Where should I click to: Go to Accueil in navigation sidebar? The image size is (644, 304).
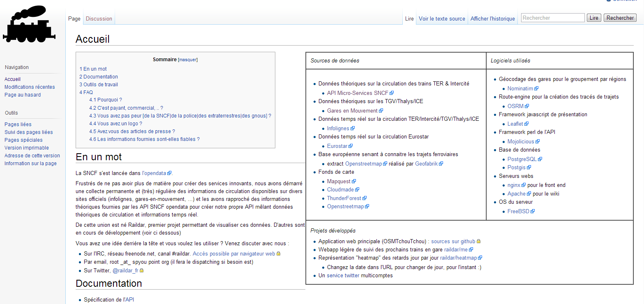(x=12, y=79)
